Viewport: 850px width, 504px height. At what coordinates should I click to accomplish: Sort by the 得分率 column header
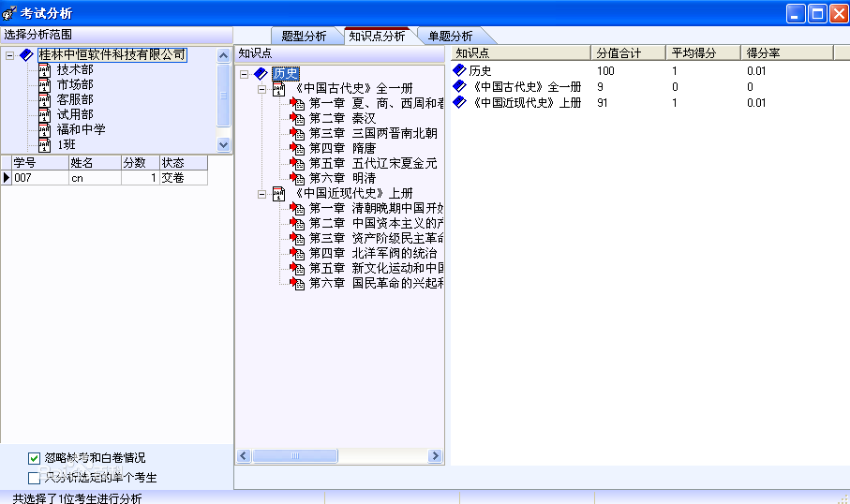pyautogui.click(x=786, y=53)
